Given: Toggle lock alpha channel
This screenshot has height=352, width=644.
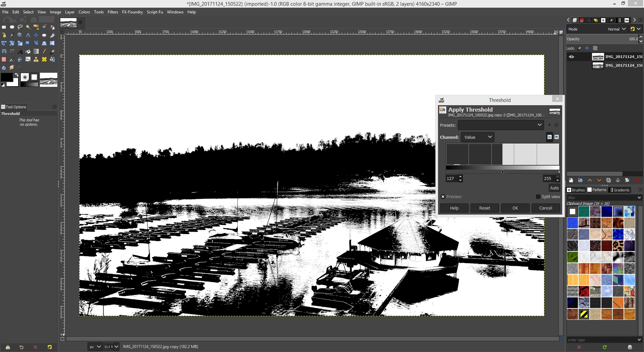Looking at the screenshot, I should tap(595, 48).
